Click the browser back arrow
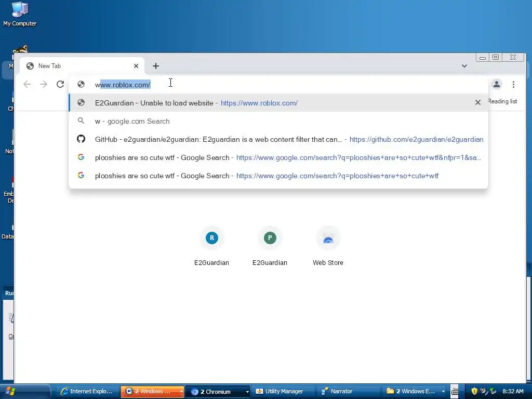 [x=27, y=84]
